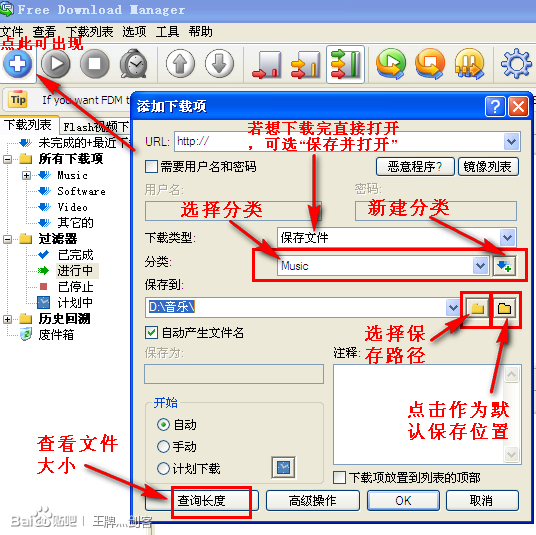Click the blue plus add download icon
536x535 pixels.
pyautogui.click(x=17, y=64)
